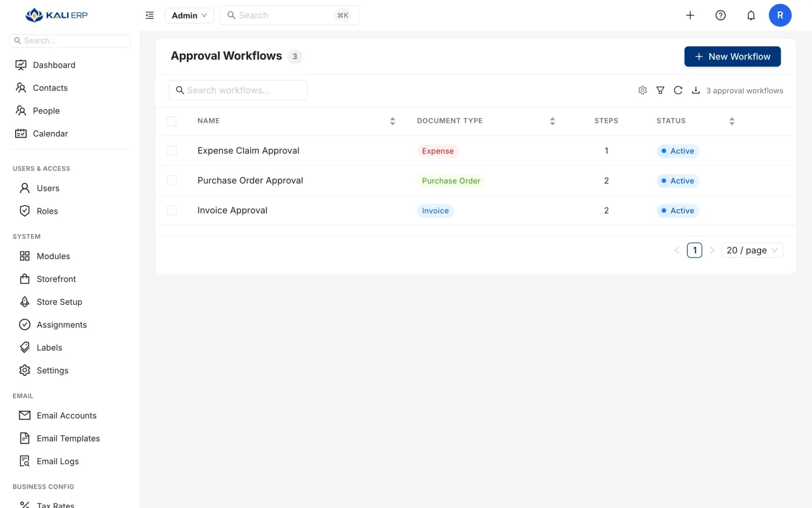
Task: Open table column settings gear icon
Action: [x=642, y=90]
